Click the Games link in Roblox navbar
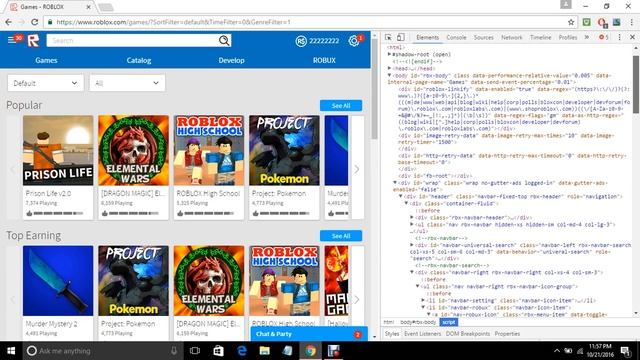The width and height of the screenshot is (640, 360). (x=46, y=60)
